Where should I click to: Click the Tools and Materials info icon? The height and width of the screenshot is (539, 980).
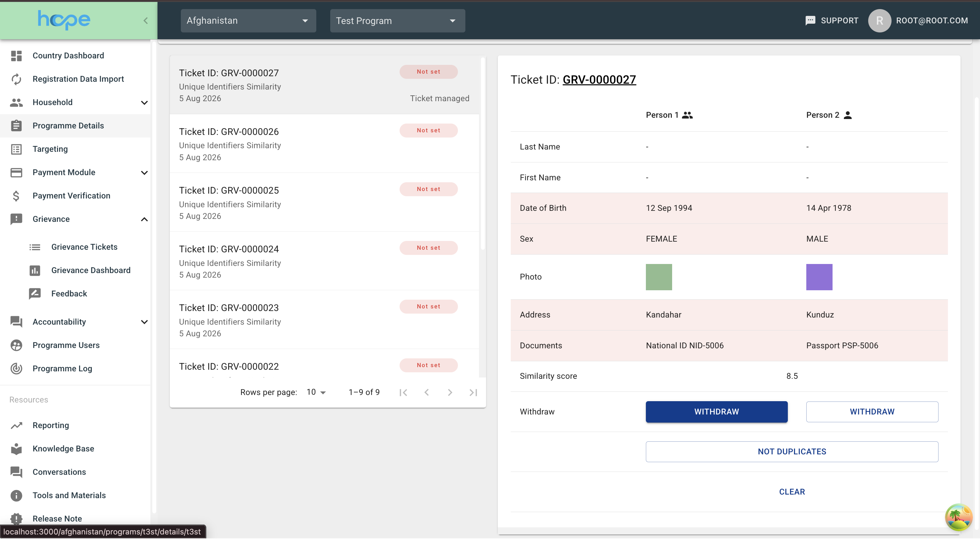pyautogui.click(x=16, y=496)
